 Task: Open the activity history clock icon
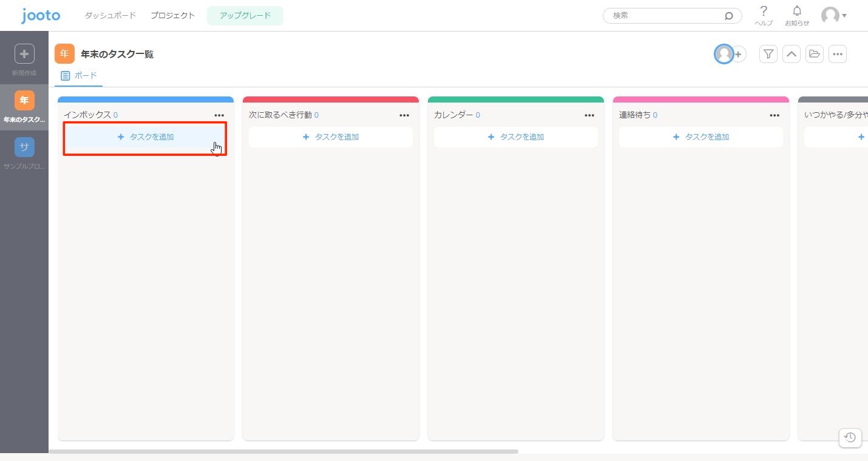coord(850,437)
